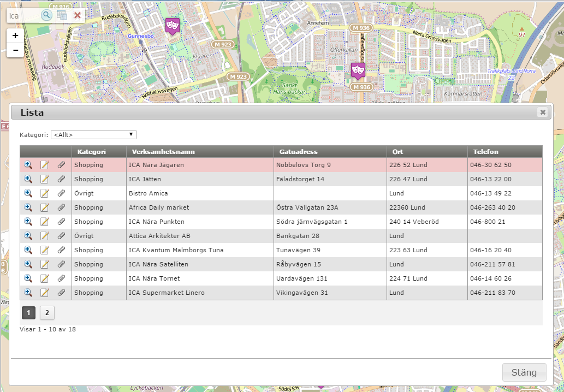The width and height of the screenshot is (564, 392).
Task: Zoom to ICA Nära Jägaren on map
Action: tap(28, 165)
